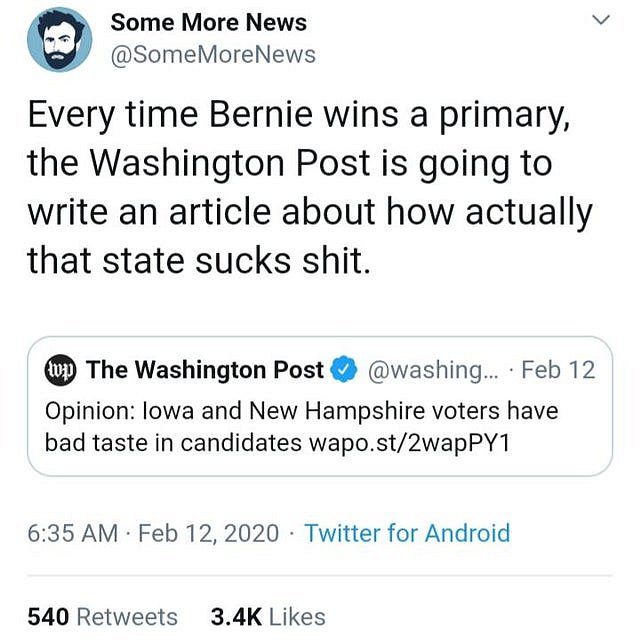Image resolution: width=640 pixels, height=640 pixels.
Task: Open the tweet options chevron menu
Action: tap(601, 20)
